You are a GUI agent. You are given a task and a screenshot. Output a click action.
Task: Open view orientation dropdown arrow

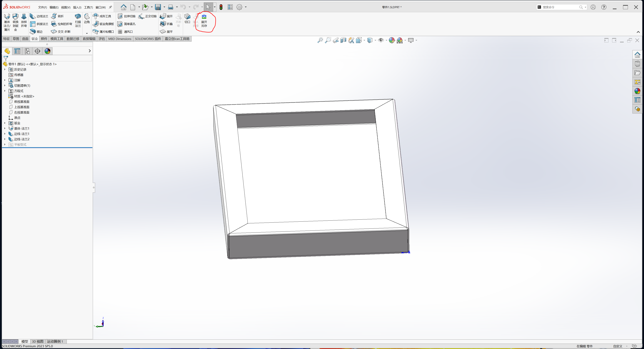tap(364, 40)
